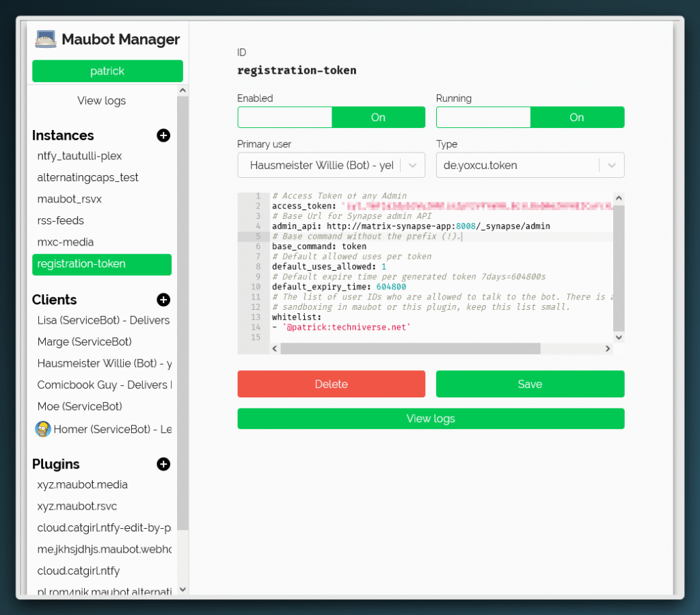Click the patrick user button
The height and width of the screenshot is (615, 700).
(107, 71)
